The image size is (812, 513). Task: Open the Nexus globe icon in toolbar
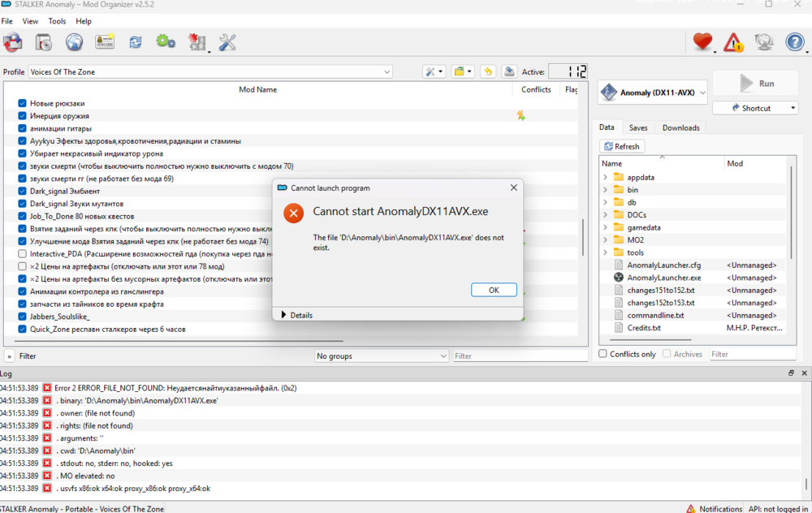tap(74, 42)
